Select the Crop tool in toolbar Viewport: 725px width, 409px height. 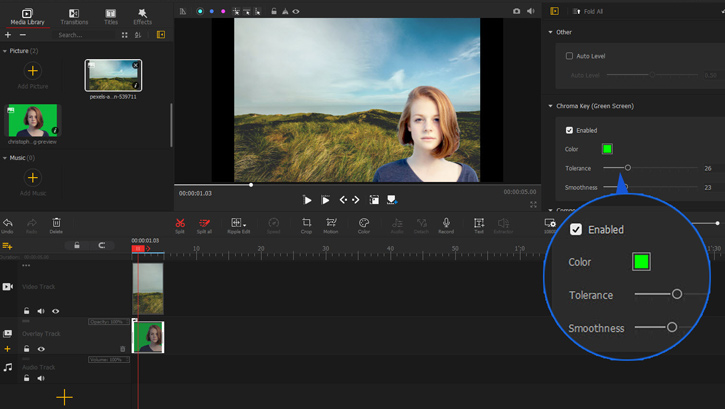click(x=306, y=223)
